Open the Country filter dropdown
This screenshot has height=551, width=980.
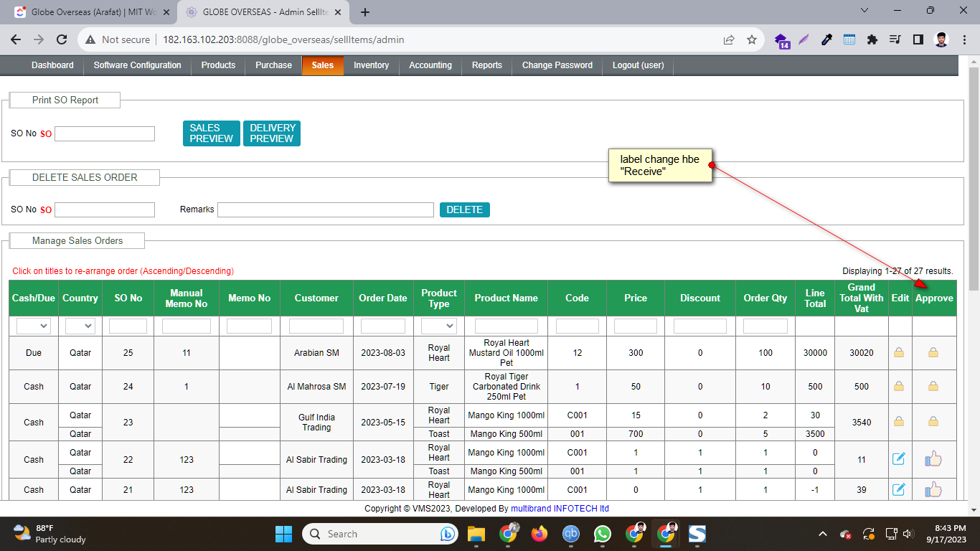(80, 326)
